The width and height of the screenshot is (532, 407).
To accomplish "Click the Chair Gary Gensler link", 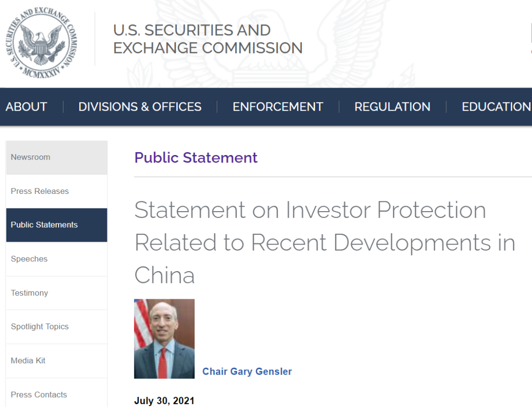I will click(247, 372).
